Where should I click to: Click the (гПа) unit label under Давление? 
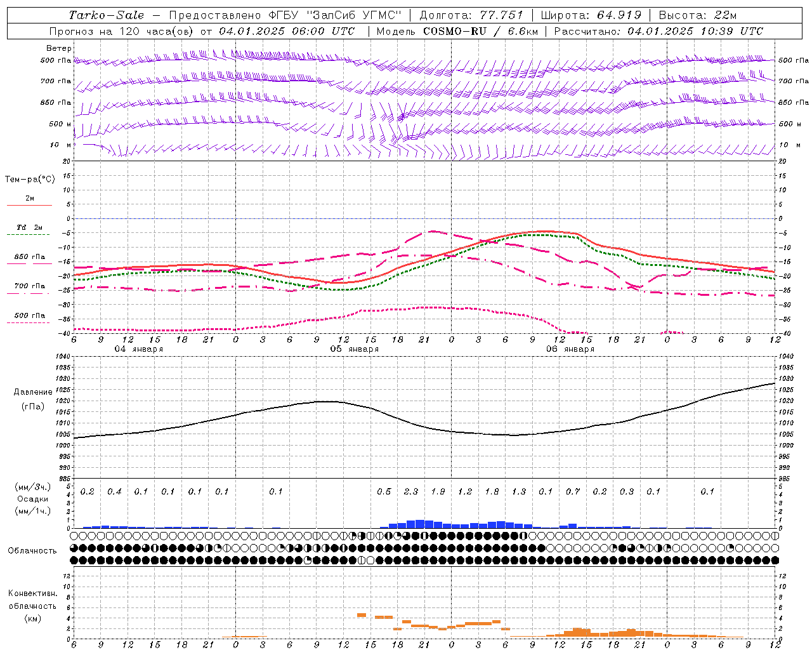pos(33,406)
